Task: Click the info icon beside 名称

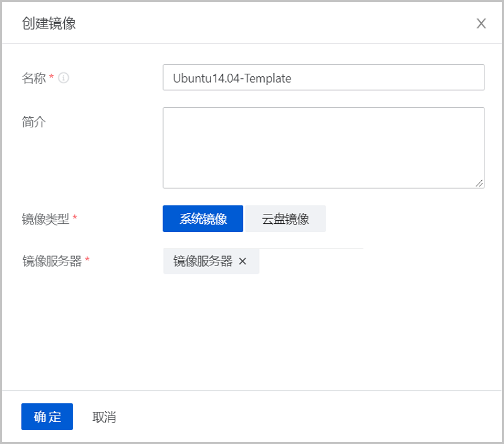Action: point(64,78)
